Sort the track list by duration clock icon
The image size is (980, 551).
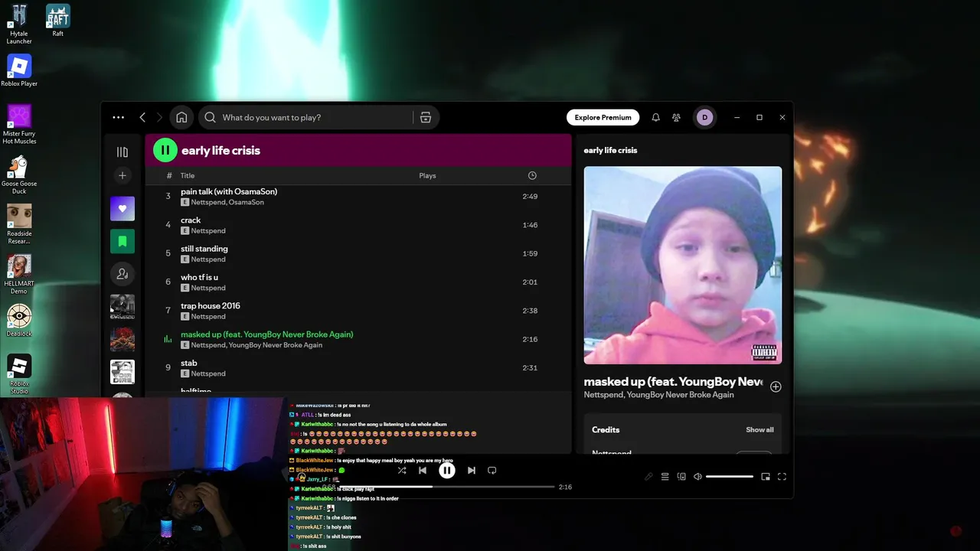(x=532, y=175)
